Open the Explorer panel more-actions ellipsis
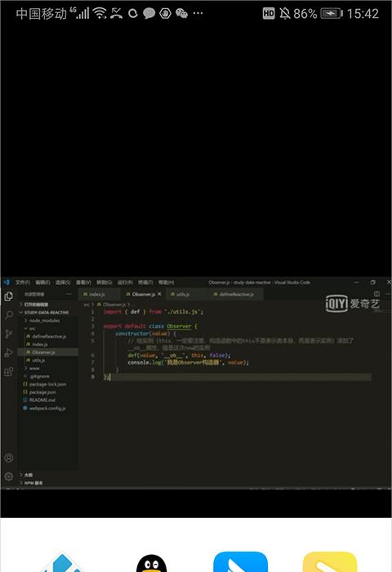This screenshot has width=392, height=572. [x=69, y=294]
